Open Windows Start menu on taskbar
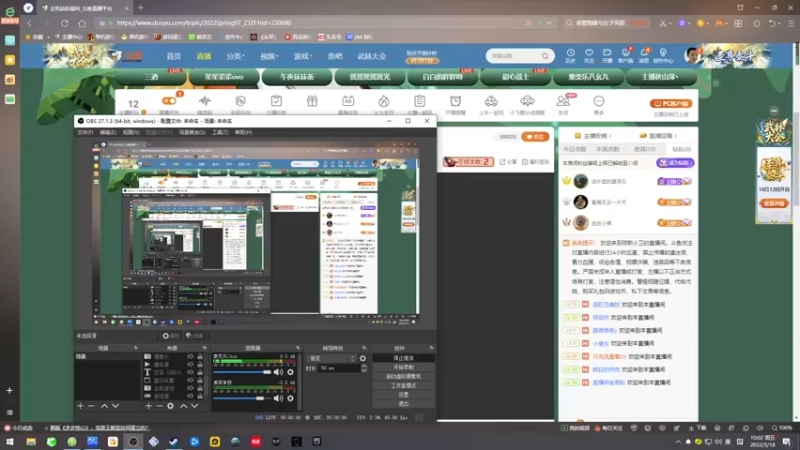The image size is (800, 450). pos(10,441)
